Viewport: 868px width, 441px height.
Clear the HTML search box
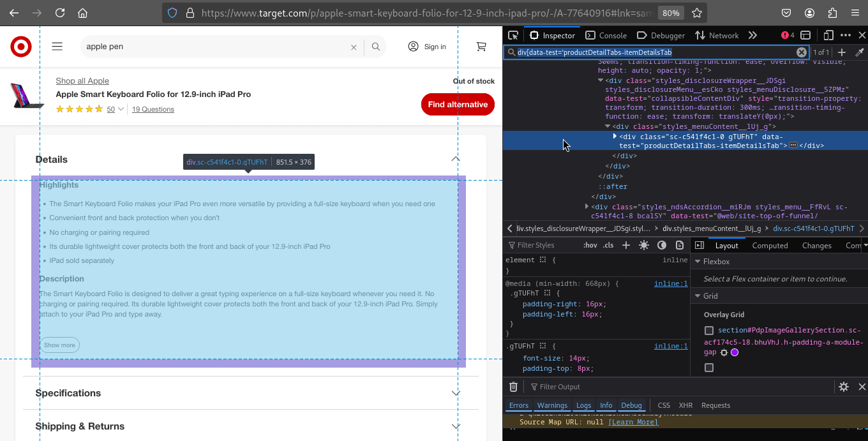[x=802, y=52]
